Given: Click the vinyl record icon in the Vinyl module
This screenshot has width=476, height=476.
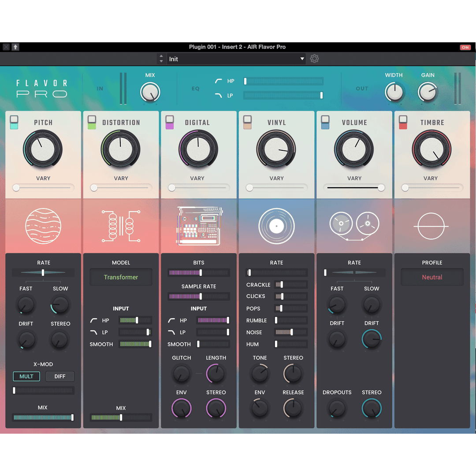Looking at the screenshot, I should [x=276, y=226].
